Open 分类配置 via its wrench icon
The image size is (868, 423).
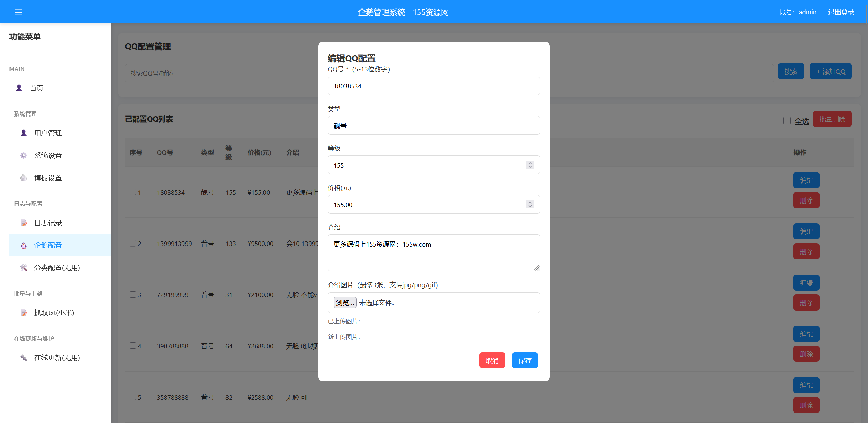[x=23, y=268]
